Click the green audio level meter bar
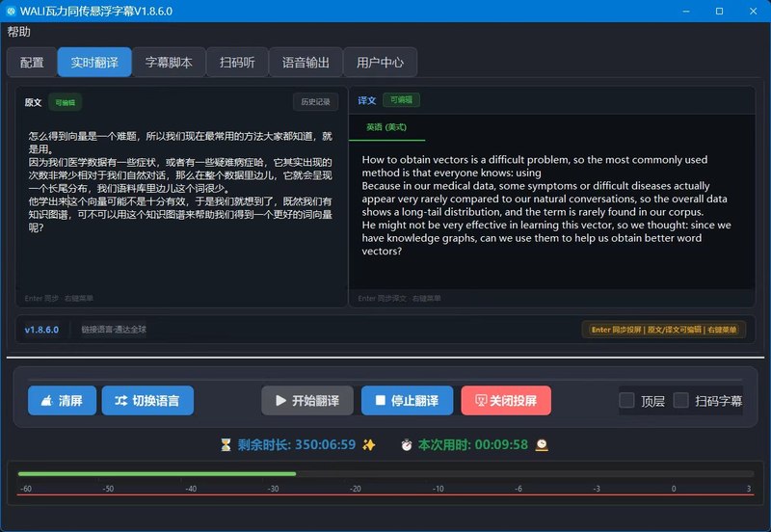771x532 pixels. [x=157, y=474]
